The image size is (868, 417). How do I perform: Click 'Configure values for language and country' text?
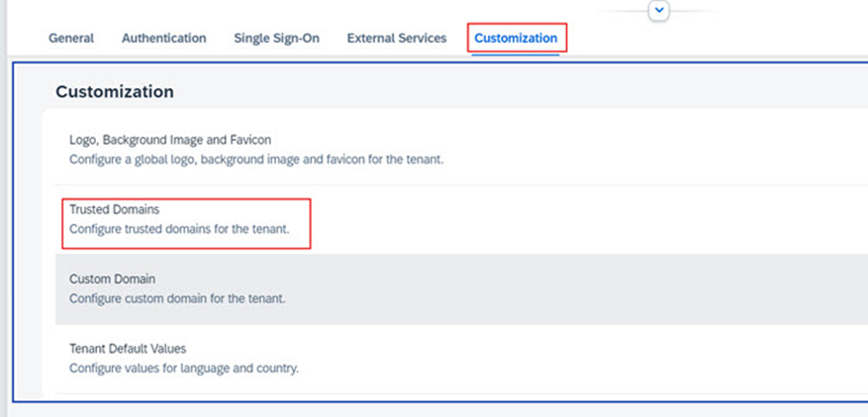point(183,367)
